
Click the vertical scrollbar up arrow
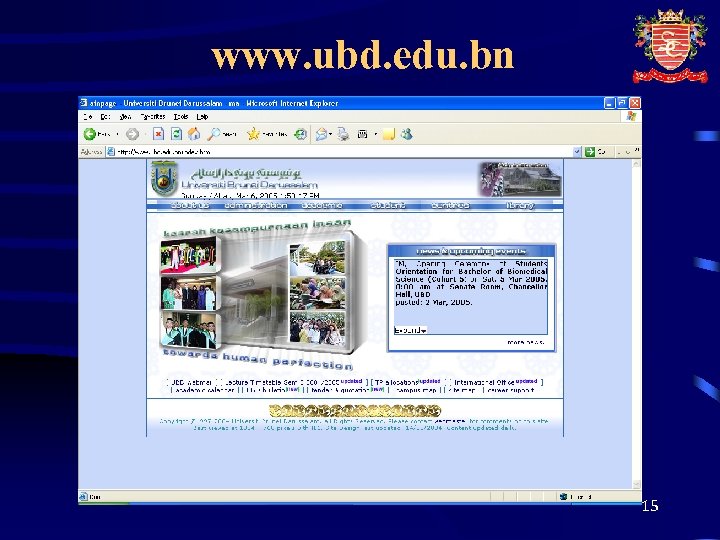[636, 163]
